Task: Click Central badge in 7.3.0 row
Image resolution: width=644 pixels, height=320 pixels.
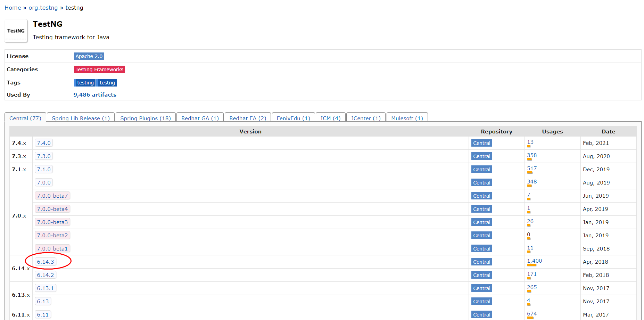Action: pos(482,156)
